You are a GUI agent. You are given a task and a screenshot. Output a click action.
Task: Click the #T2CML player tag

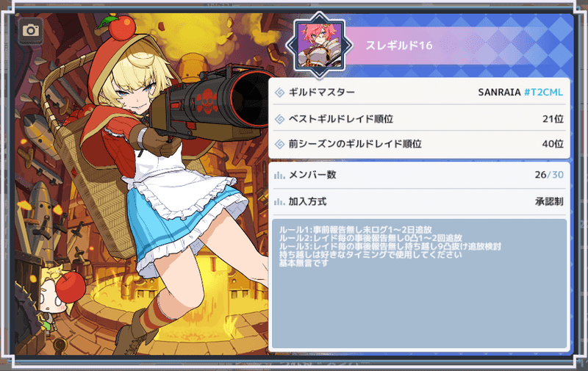coord(543,92)
